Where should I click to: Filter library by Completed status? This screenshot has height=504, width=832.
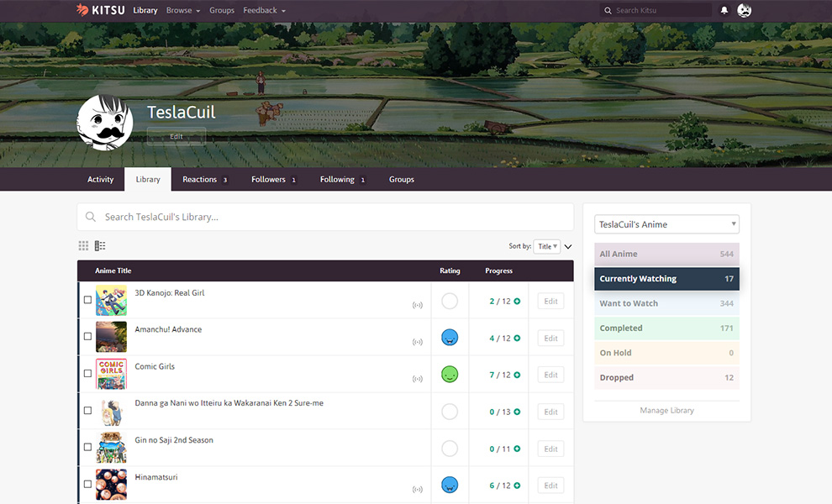point(666,328)
